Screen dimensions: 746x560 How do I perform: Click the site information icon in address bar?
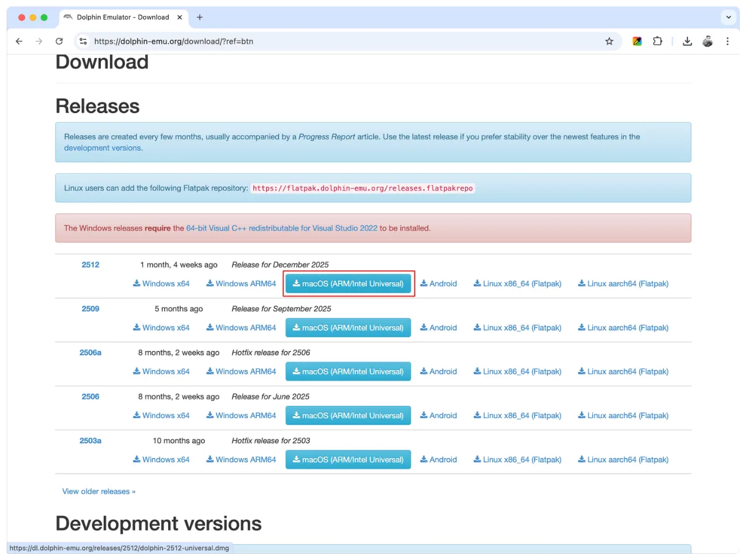(x=84, y=41)
